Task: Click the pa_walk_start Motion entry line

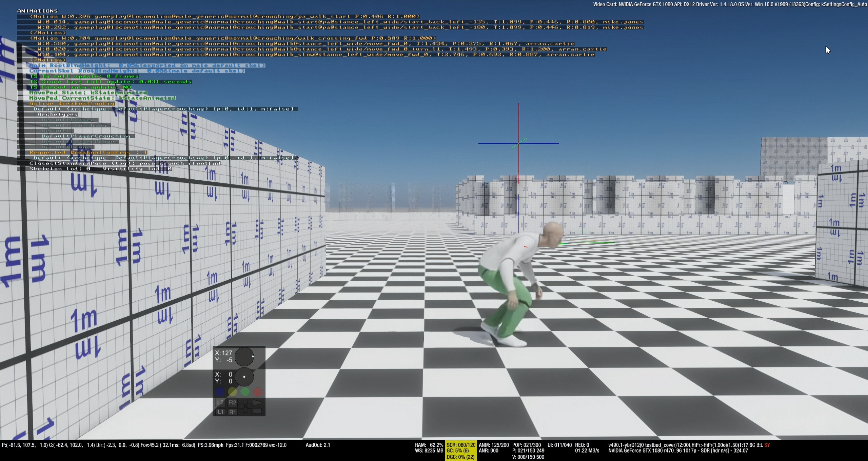Action: 224,16
